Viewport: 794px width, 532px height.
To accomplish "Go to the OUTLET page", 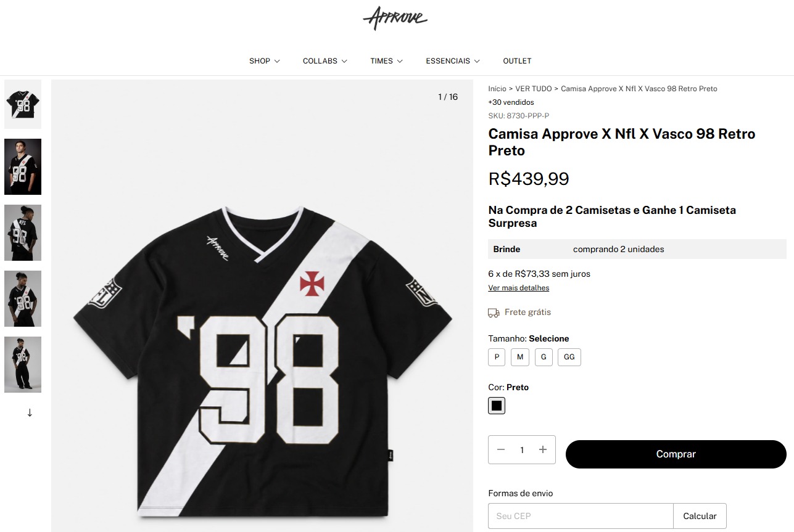I will [x=517, y=61].
